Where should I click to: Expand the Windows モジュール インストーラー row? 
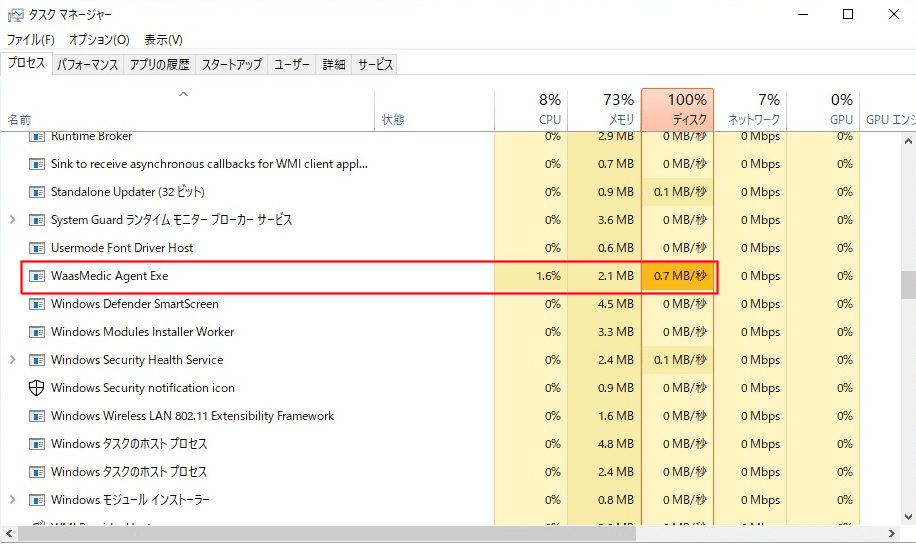coord(13,500)
